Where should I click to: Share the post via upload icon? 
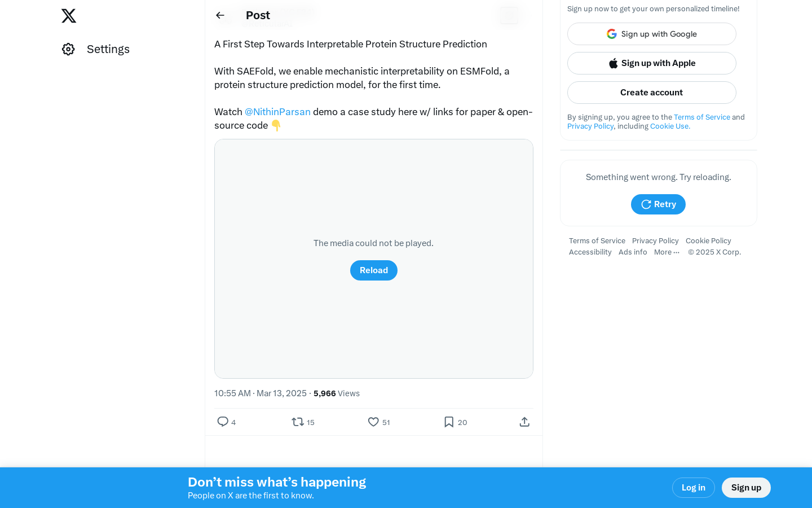click(524, 422)
